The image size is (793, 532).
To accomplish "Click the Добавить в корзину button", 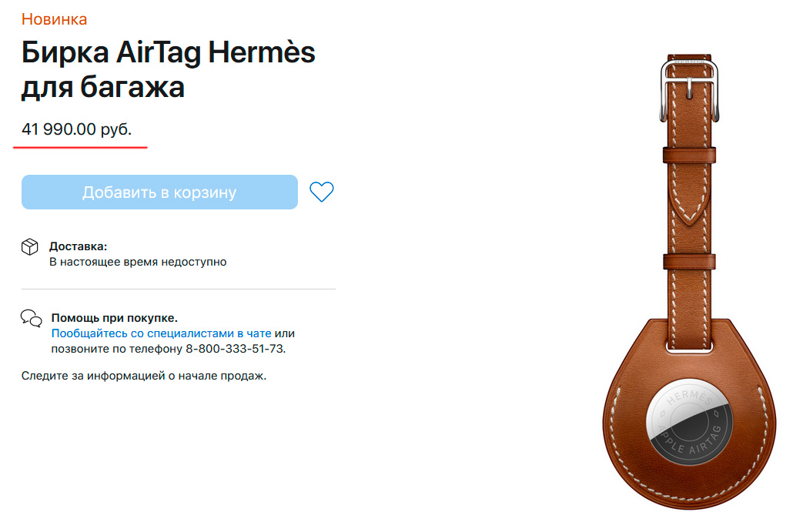I will coord(159,192).
